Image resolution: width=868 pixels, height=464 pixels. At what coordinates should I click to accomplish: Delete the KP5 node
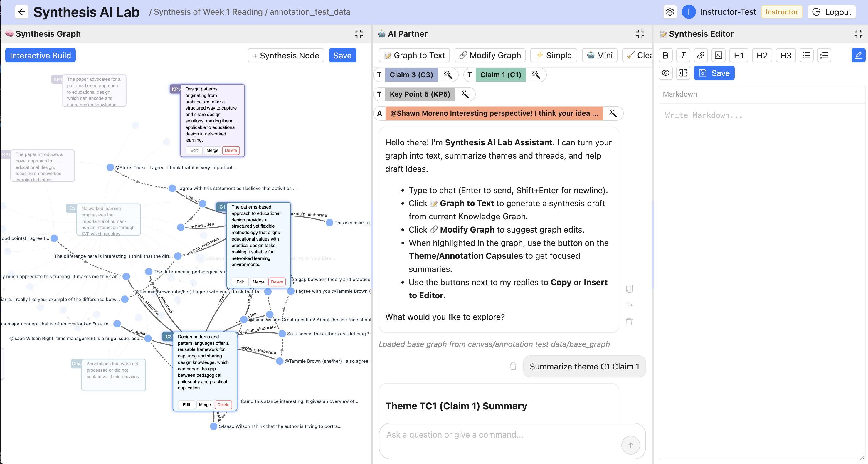click(x=231, y=150)
